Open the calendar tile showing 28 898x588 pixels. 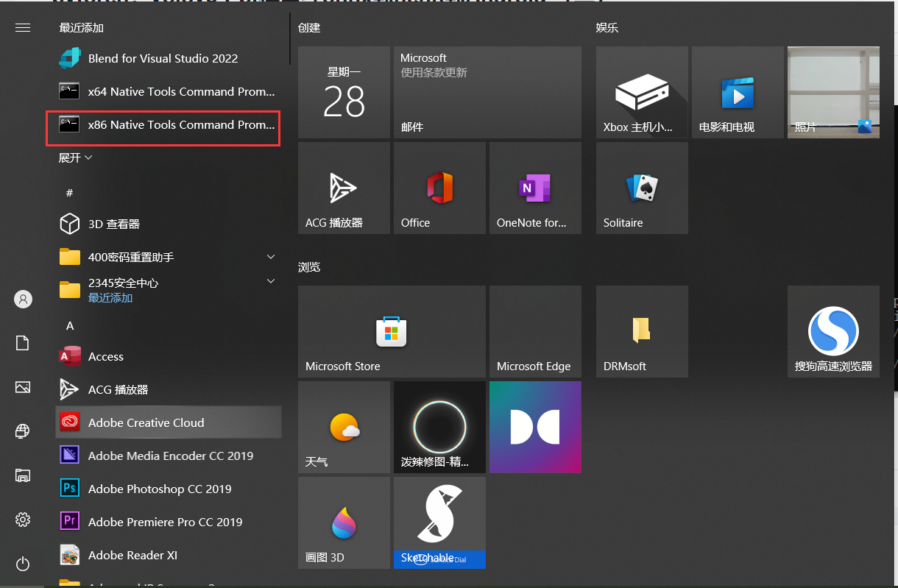point(344,92)
